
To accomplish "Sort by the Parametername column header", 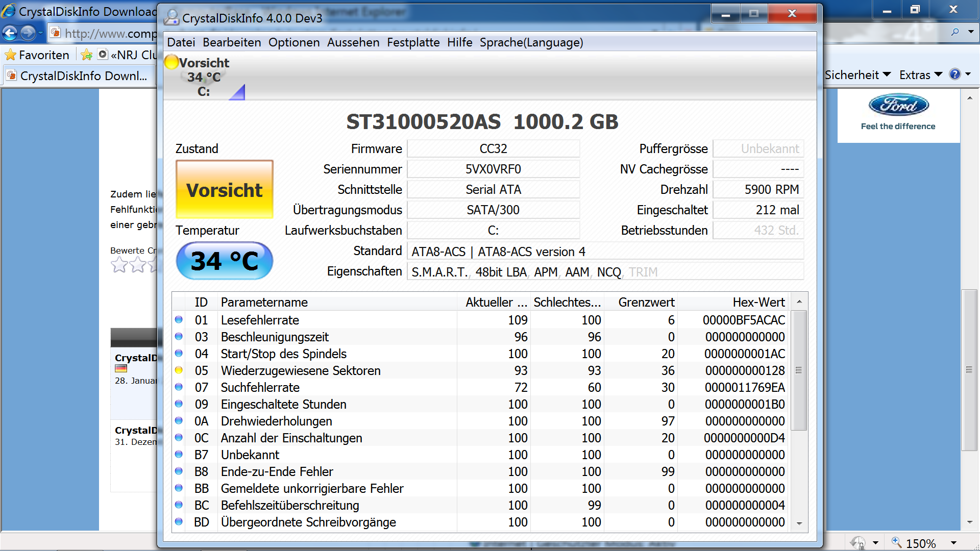I will [337, 303].
